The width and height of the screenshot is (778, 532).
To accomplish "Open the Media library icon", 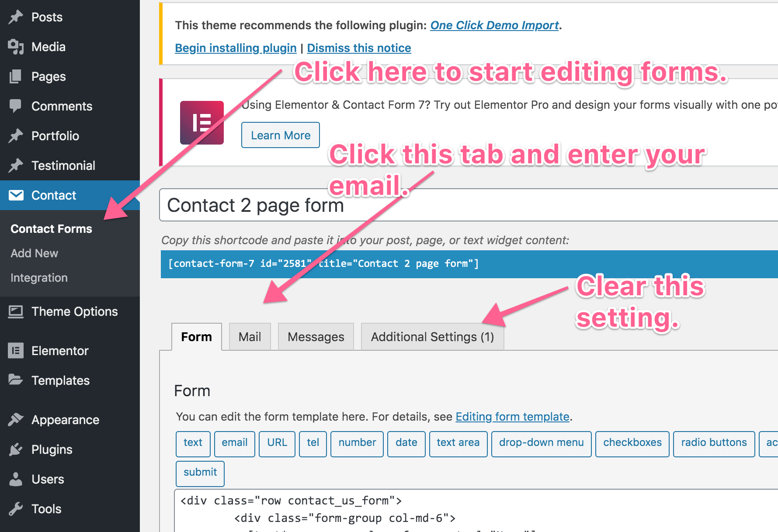I will [x=16, y=47].
